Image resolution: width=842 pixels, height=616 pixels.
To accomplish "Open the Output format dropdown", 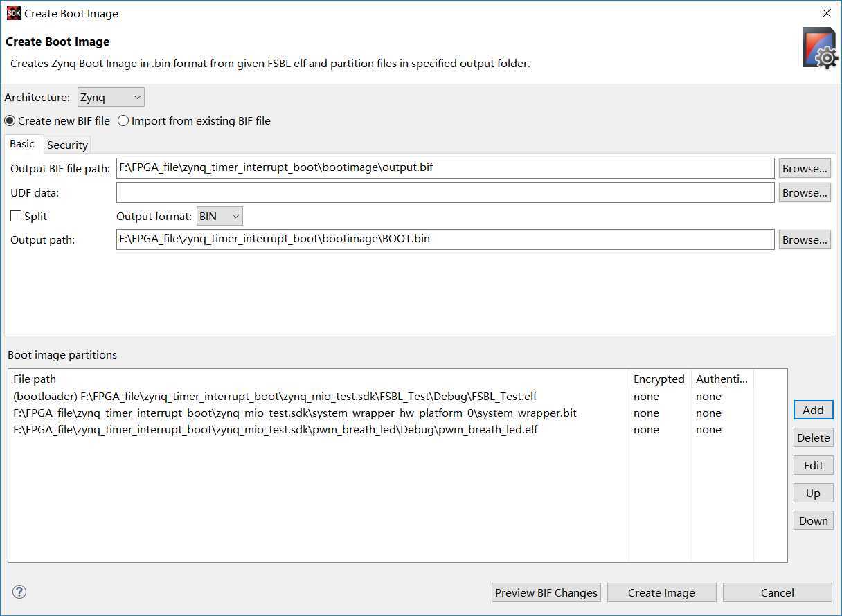I will [220, 216].
